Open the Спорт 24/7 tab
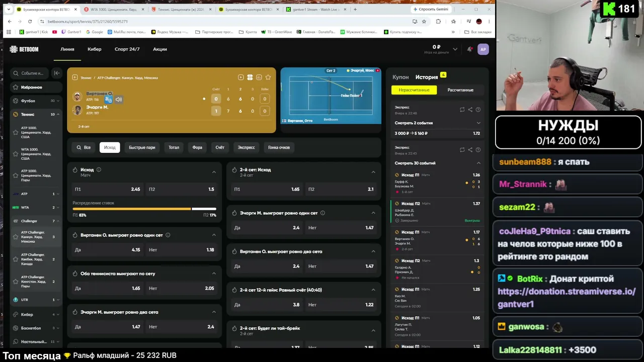Image resolution: width=644 pixels, height=362 pixels. (x=127, y=49)
